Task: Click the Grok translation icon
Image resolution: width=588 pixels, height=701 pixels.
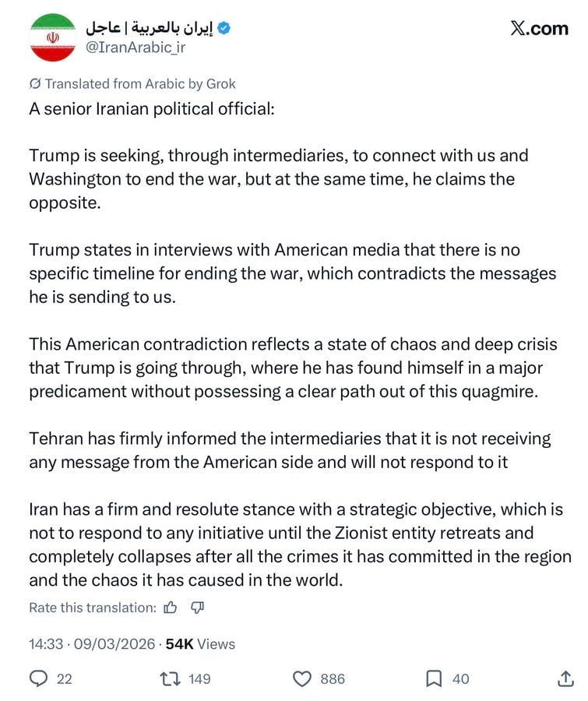Action: pyautogui.click(x=35, y=84)
